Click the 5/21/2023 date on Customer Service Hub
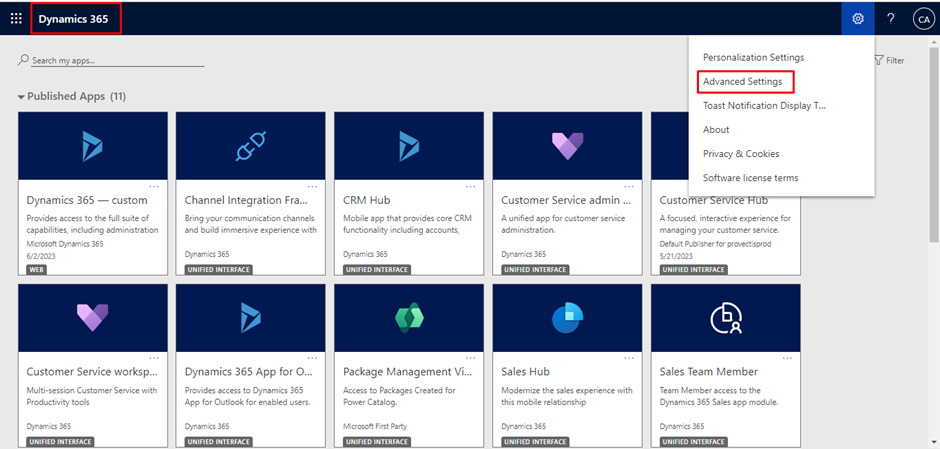Viewport: 940px width, 449px height. [x=676, y=256]
